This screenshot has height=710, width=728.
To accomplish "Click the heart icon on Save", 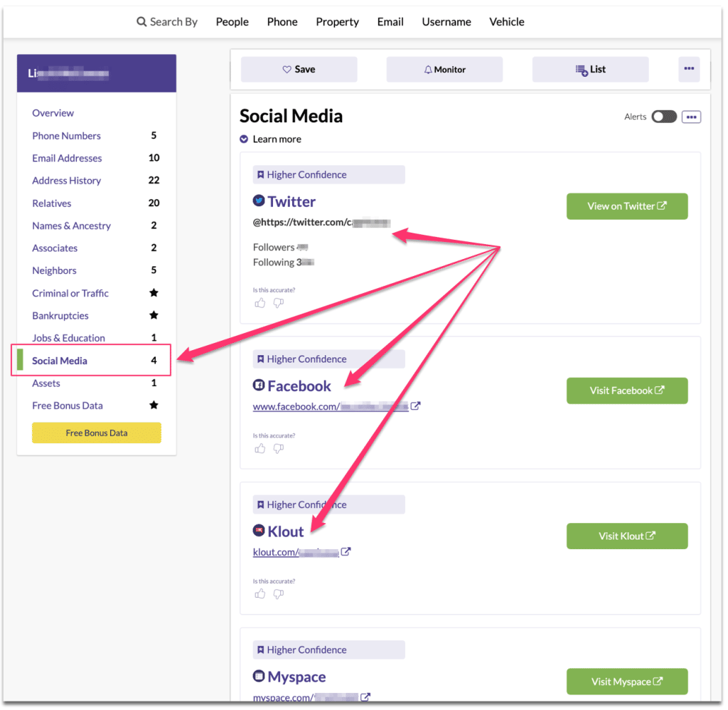I will (x=287, y=69).
